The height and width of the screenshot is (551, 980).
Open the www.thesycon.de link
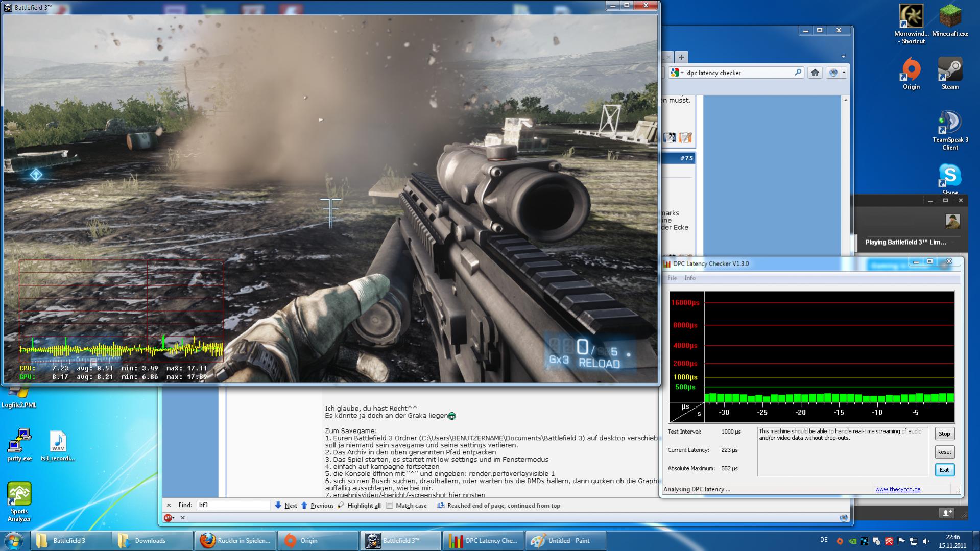coord(898,489)
